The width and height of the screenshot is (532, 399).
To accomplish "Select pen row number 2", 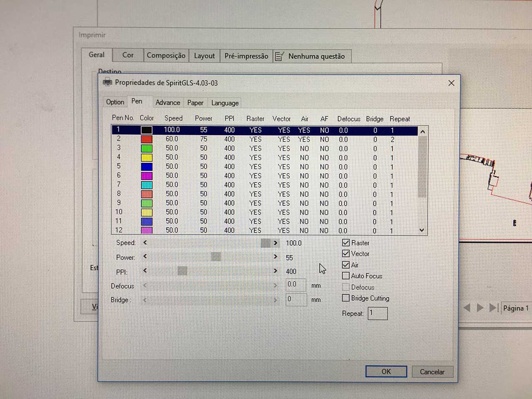I will [264, 139].
